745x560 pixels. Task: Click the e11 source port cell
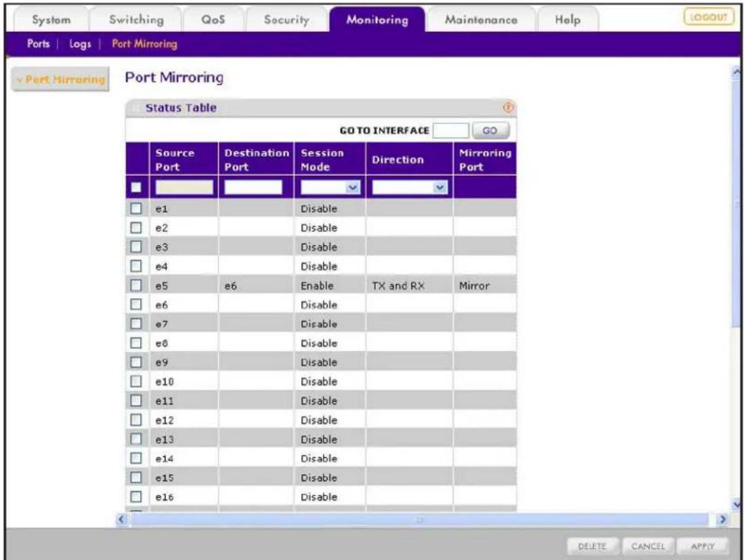[184, 401]
